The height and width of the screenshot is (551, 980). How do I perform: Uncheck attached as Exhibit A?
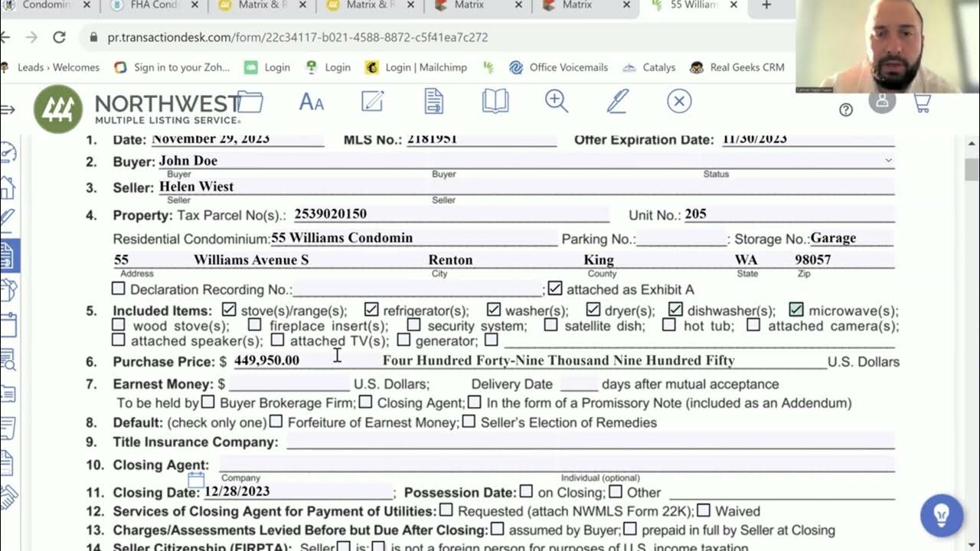[x=555, y=289]
